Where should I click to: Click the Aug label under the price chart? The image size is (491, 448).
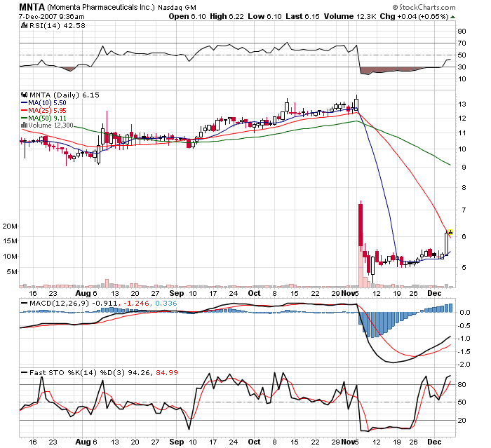click(x=83, y=294)
